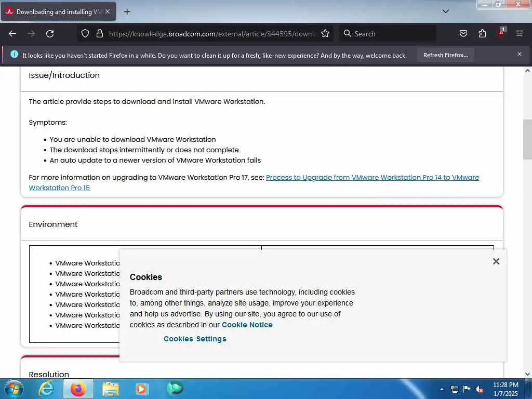The image size is (532, 399).
Task: Click 'The download stops intermittently' bullet
Action: click(x=144, y=150)
